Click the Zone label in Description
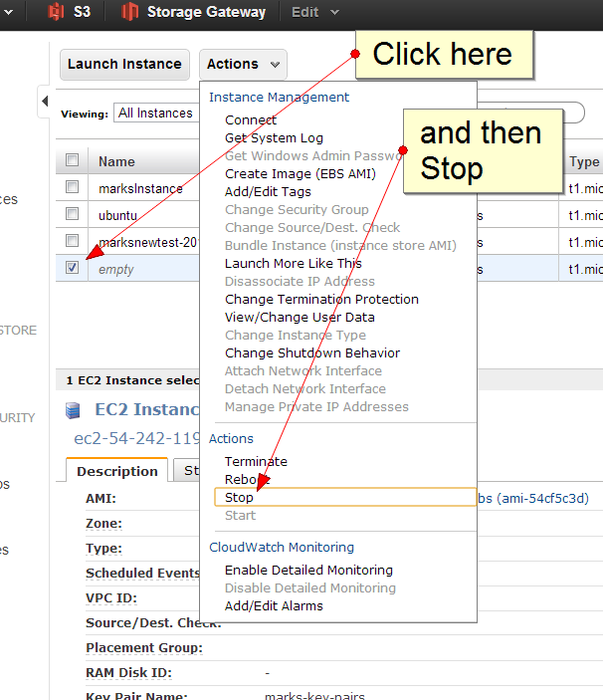Screen dimensions: 603x700 [x=103, y=523]
